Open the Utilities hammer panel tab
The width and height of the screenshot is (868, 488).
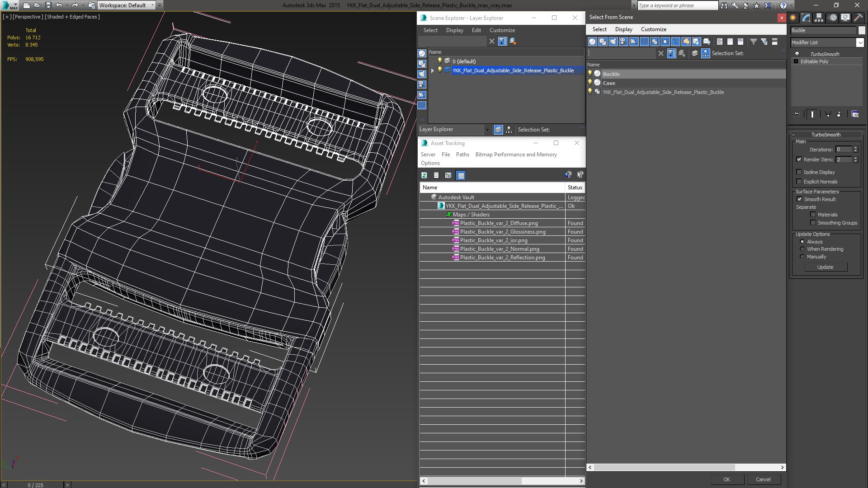tap(858, 18)
